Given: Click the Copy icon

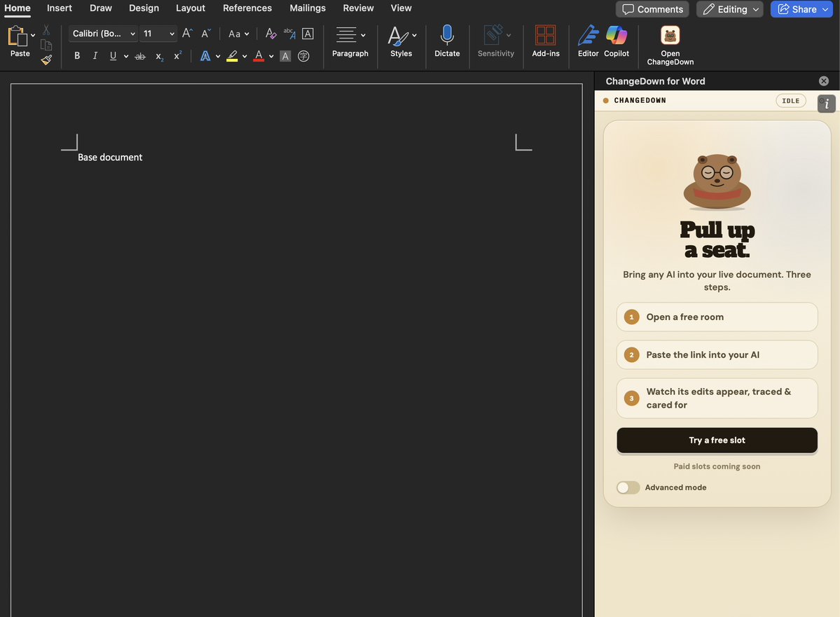Looking at the screenshot, I should pyautogui.click(x=47, y=46).
